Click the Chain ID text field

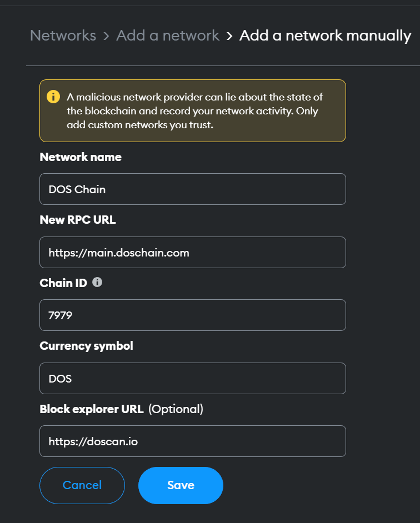(192, 315)
